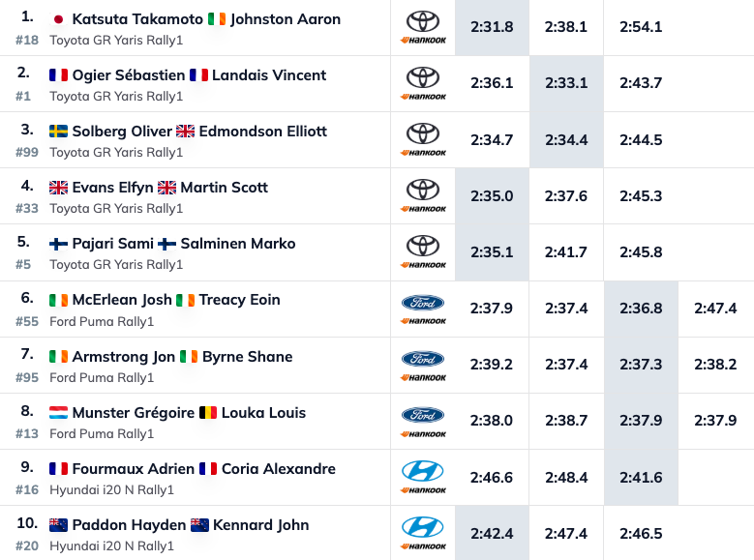This screenshot has width=754, height=560.
Task: Click the Swedish flag beside Solberg Oliver
Action: 58,132
